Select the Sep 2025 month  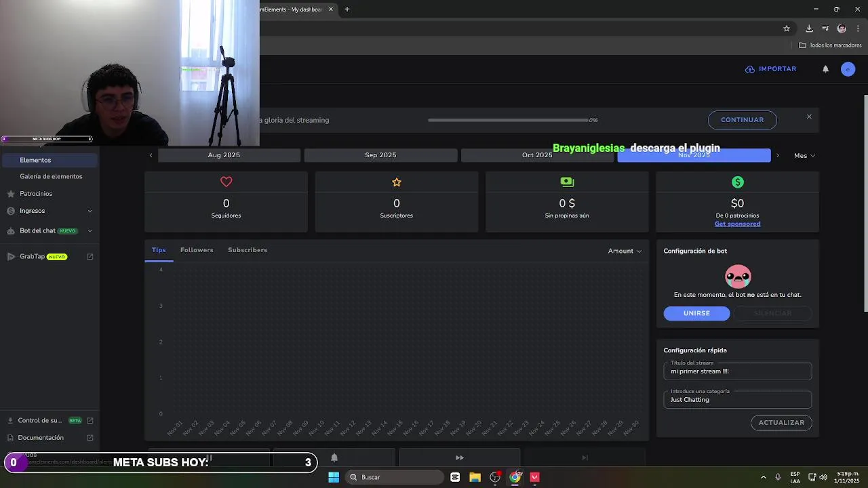380,155
